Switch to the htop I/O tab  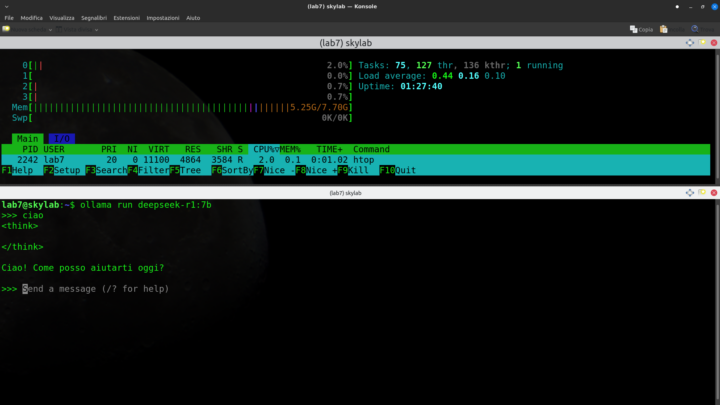tap(61, 138)
